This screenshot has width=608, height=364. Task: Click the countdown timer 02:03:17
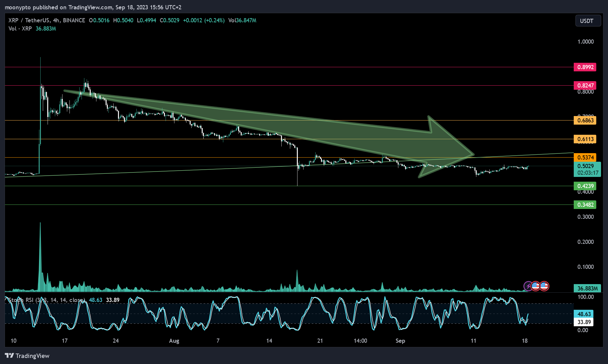[588, 173]
